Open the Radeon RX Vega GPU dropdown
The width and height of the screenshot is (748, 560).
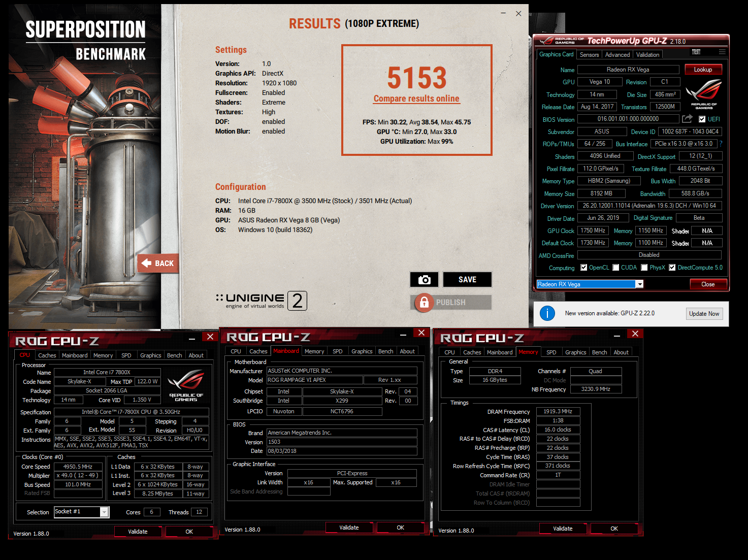pos(640,284)
